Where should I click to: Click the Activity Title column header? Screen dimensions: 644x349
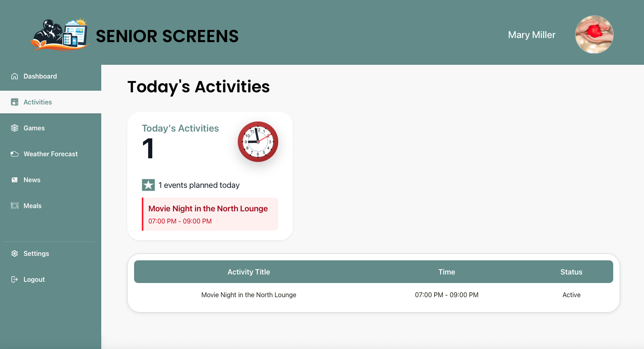(x=249, y=272)
